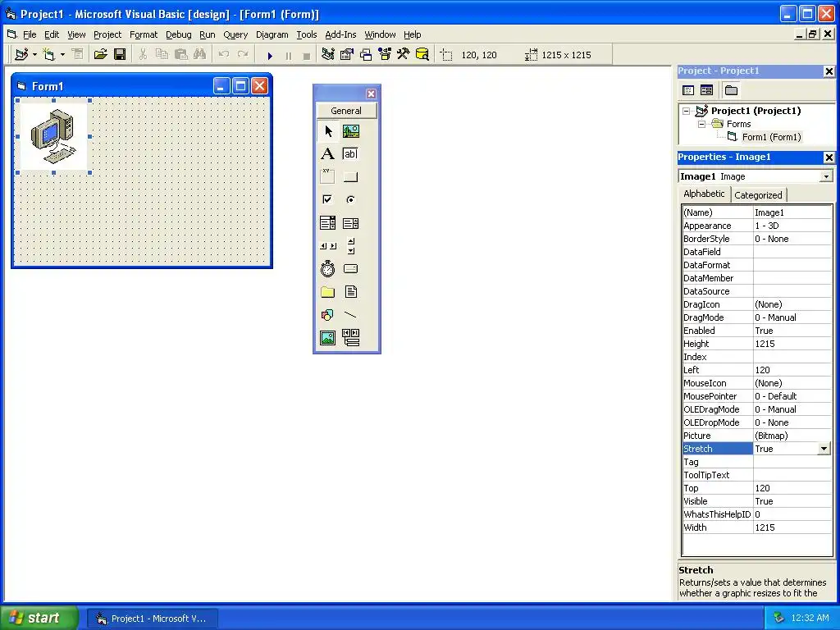Select the CheckBox tool in toolbox
This screenshot has width=840, height=630.
(328, 199)
